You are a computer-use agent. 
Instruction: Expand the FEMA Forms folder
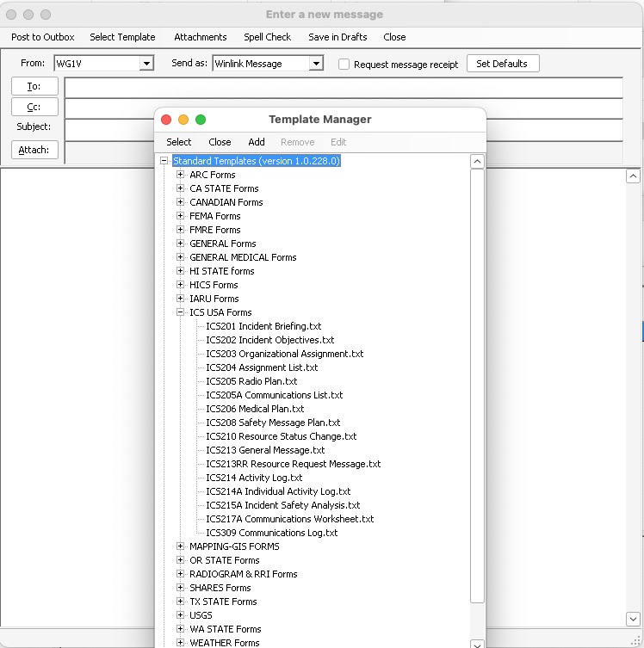coord(181,216)
